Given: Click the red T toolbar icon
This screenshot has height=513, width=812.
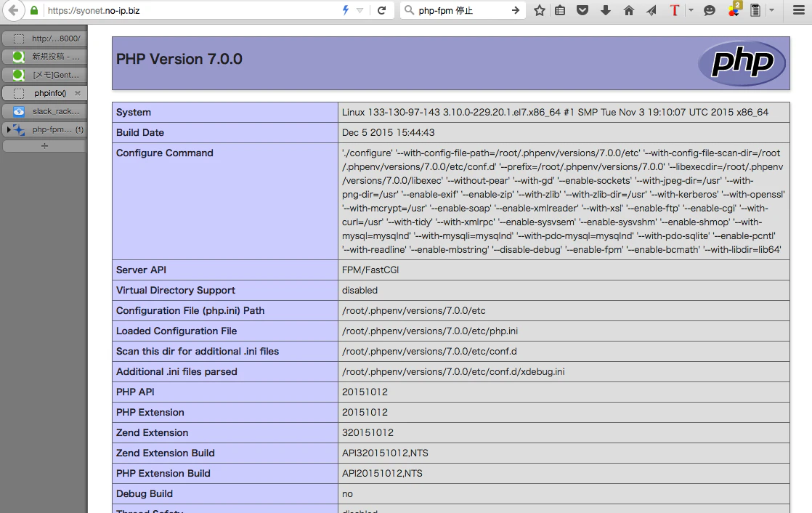Looking at the screenshot, I should pos(674,10).
